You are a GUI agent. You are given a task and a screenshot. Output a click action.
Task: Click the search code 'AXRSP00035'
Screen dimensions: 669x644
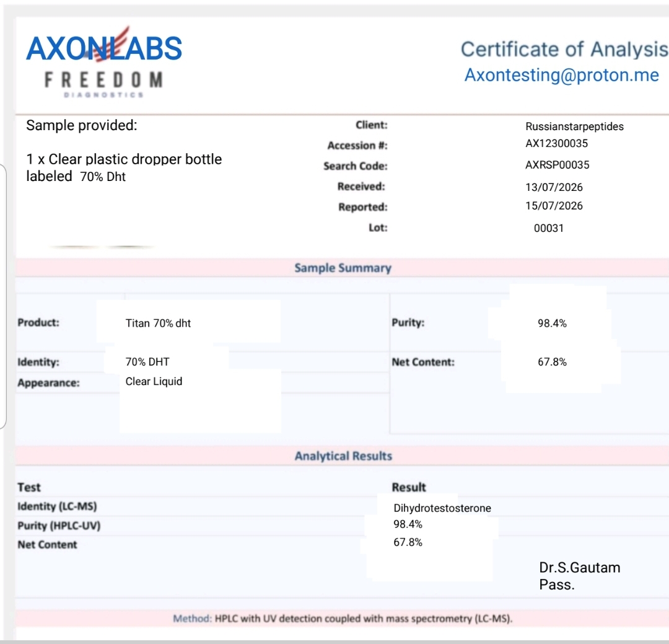pyautogui.click(x=557, y=165)
